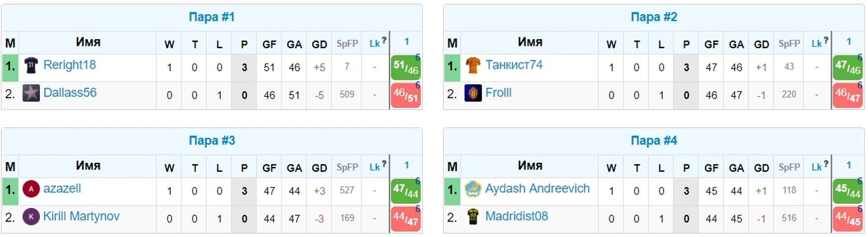Click Frolll's Manchester United crest avatar

click(473, 93)
